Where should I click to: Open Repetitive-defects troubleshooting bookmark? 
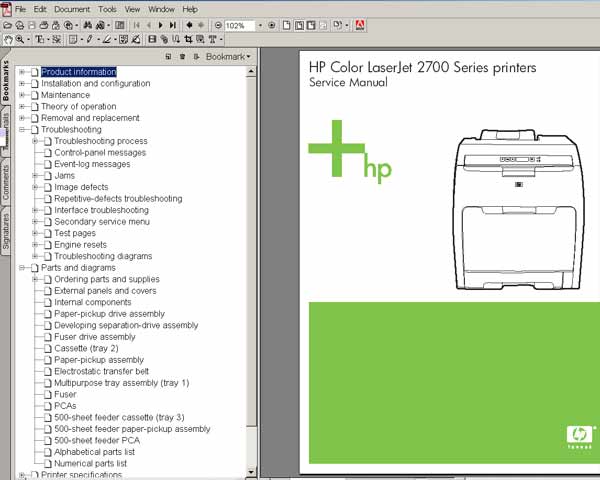[x=118, y=199]
